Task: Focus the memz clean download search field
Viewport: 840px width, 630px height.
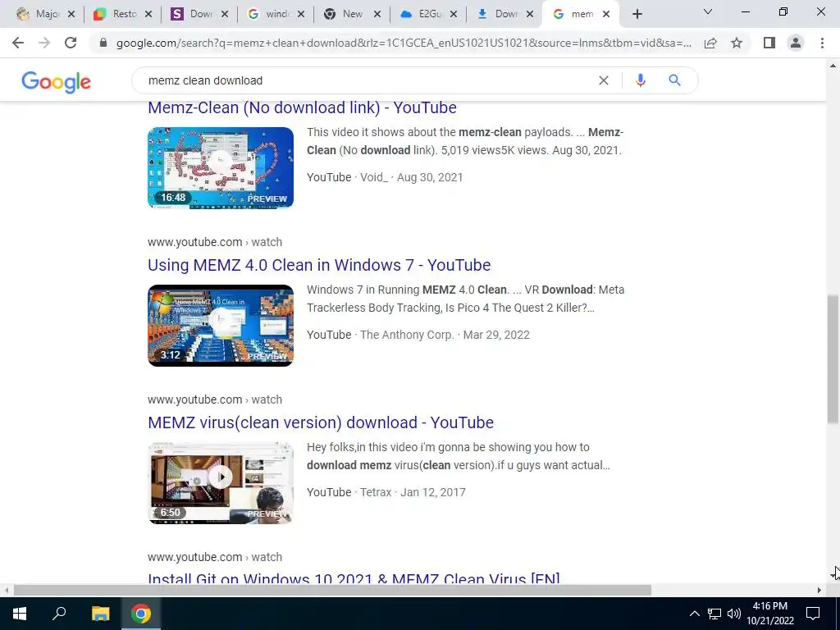Action: [x=370, y=80]
